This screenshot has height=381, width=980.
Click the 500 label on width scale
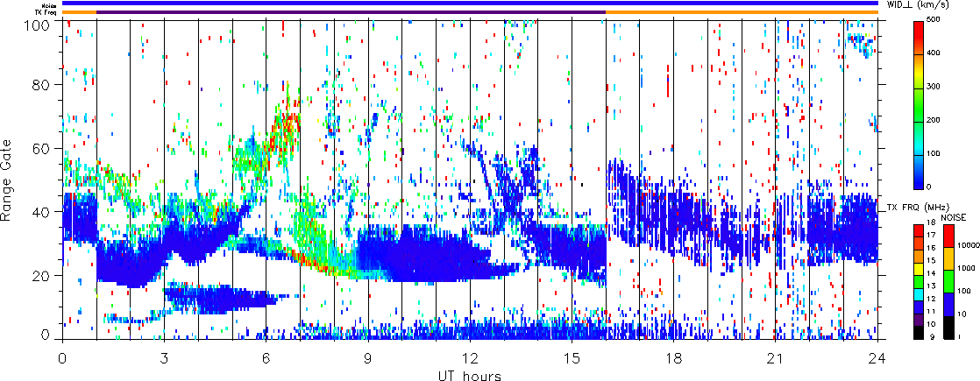[935, 21]
